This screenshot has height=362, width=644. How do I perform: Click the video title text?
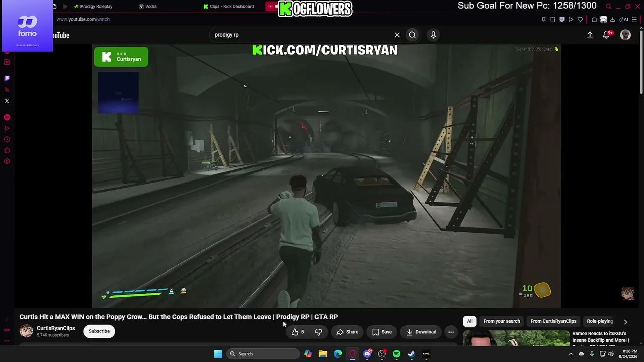(x=179, y=317)
